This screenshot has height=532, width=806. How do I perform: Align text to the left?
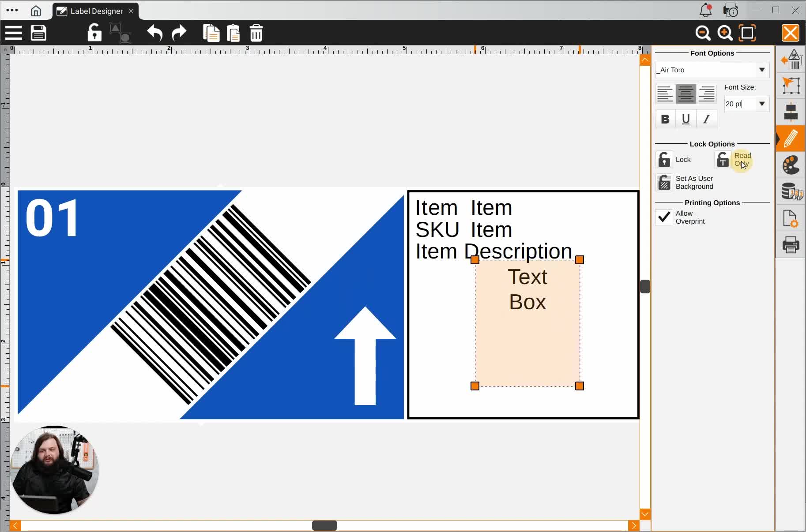pos(665,94)
